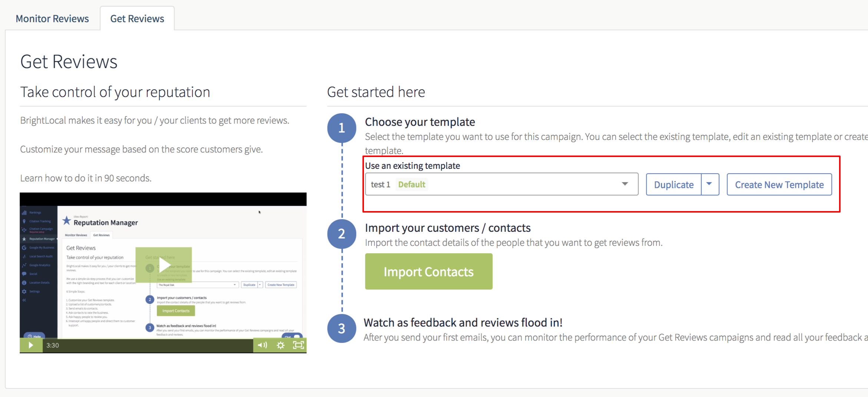The height and width of the screenshot is (397, 868).
Task: Click the green Default badge in the template selector
Action: 412,184
